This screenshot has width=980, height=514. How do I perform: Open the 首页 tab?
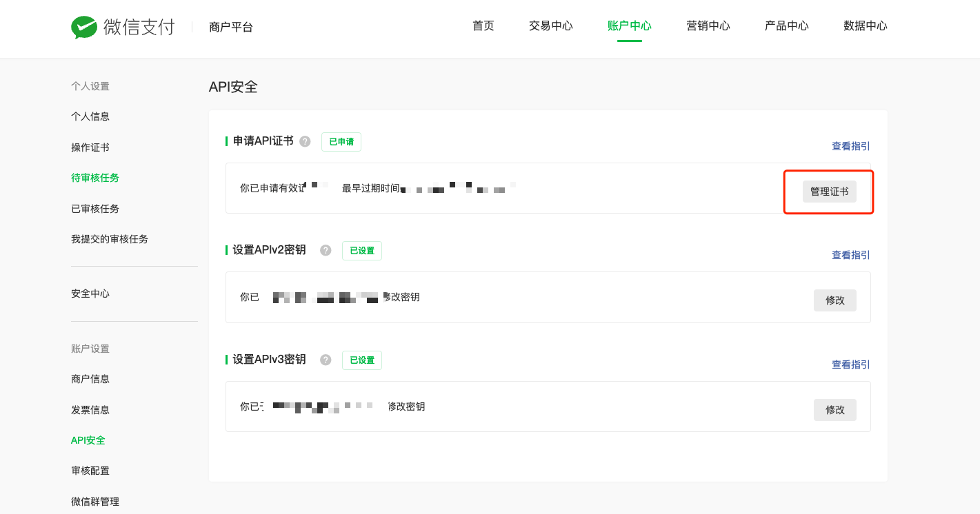tap(483, 26)
